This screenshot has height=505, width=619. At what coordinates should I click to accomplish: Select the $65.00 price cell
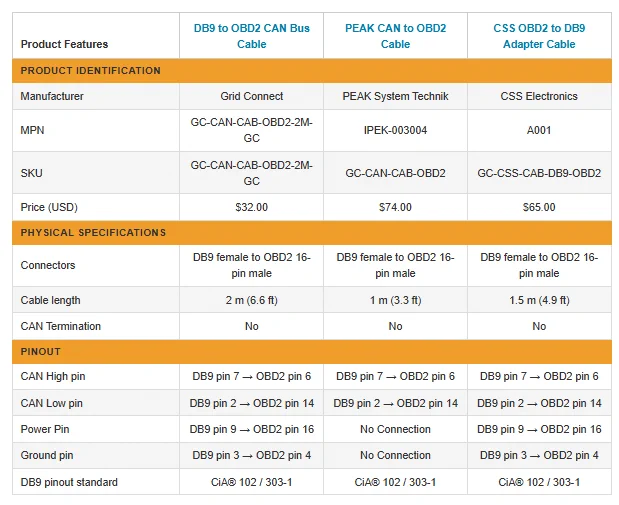click(539, 207)
